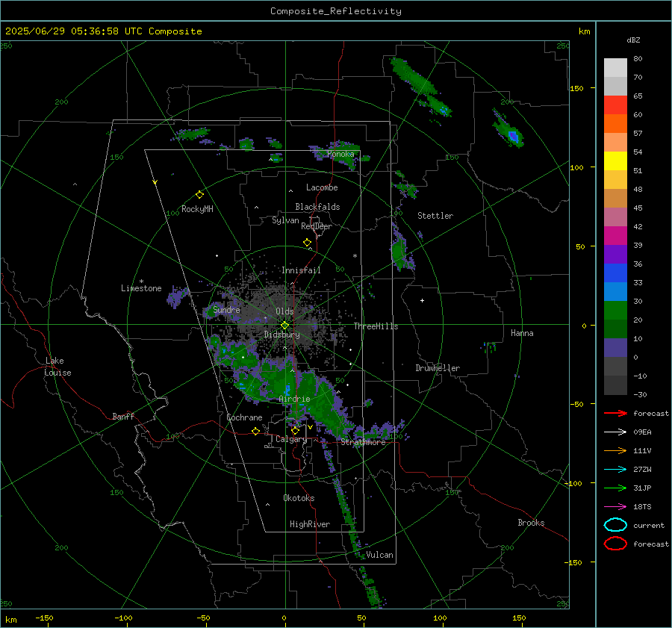Click the Ponoka city label
Viewport: 672px width, 628px height.
click(x=340, y=154)
